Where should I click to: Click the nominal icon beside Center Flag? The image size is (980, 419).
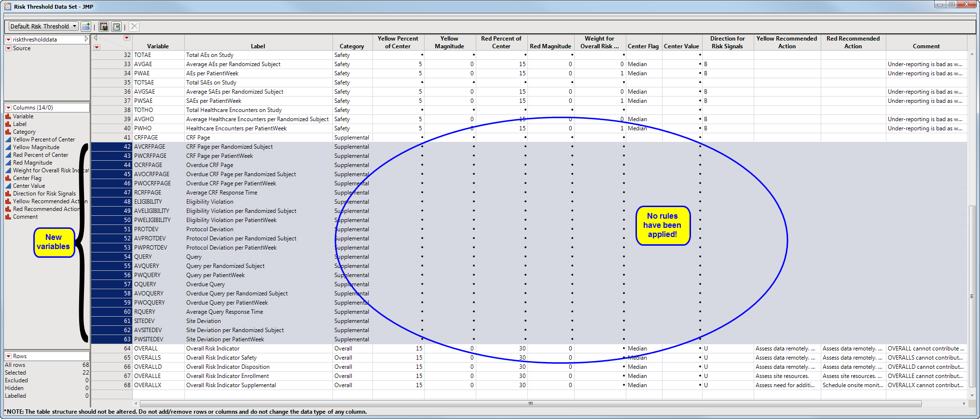pyautogui.click(x=8, y=178)
